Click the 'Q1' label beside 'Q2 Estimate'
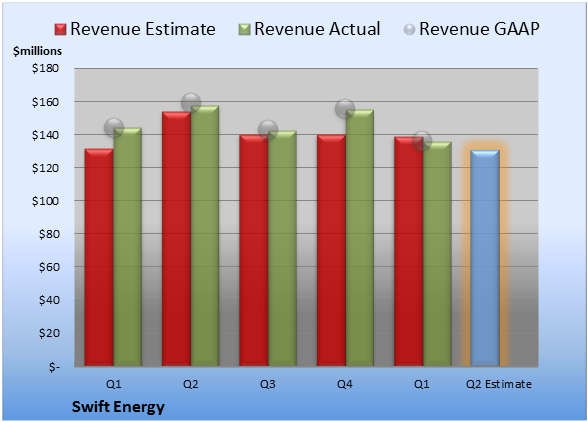The height and width of the screenshot is (422, 588). coord(422,384)
